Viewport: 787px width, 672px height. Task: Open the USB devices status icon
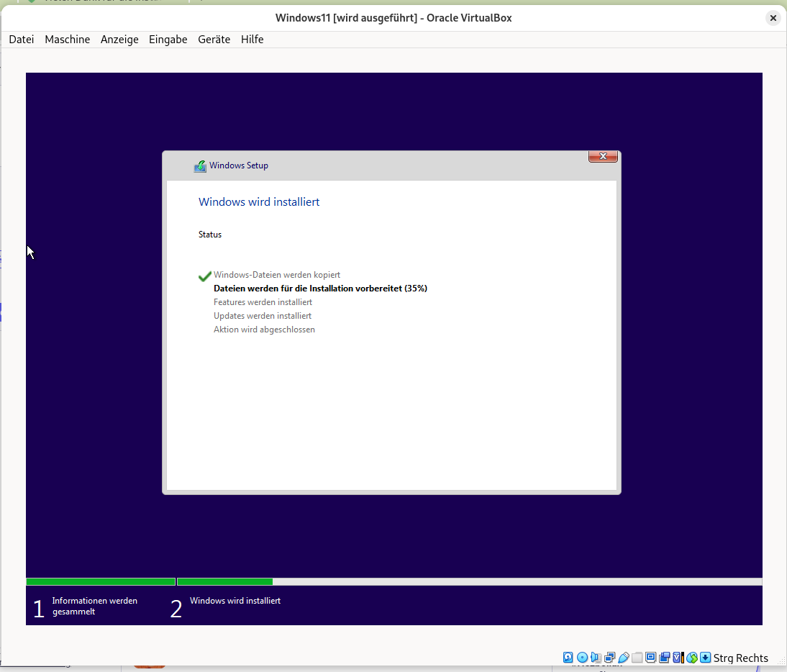[x=623, y=658]
